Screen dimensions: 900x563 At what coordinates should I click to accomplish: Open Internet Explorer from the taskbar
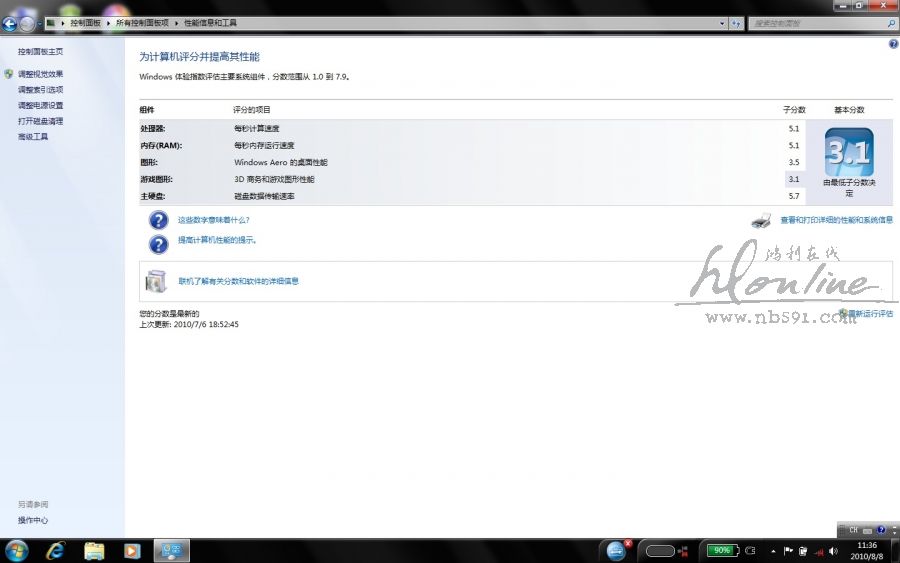click(x=55, y=550)
